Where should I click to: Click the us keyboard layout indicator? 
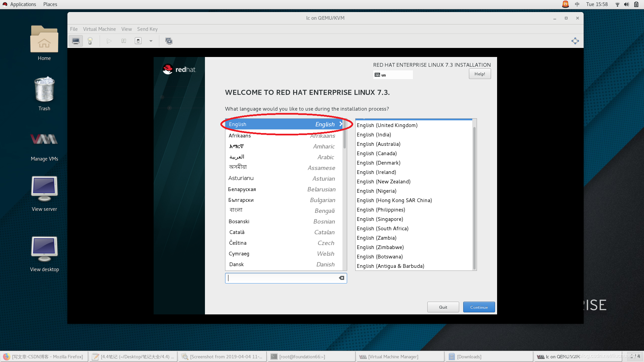coord(393,75)
